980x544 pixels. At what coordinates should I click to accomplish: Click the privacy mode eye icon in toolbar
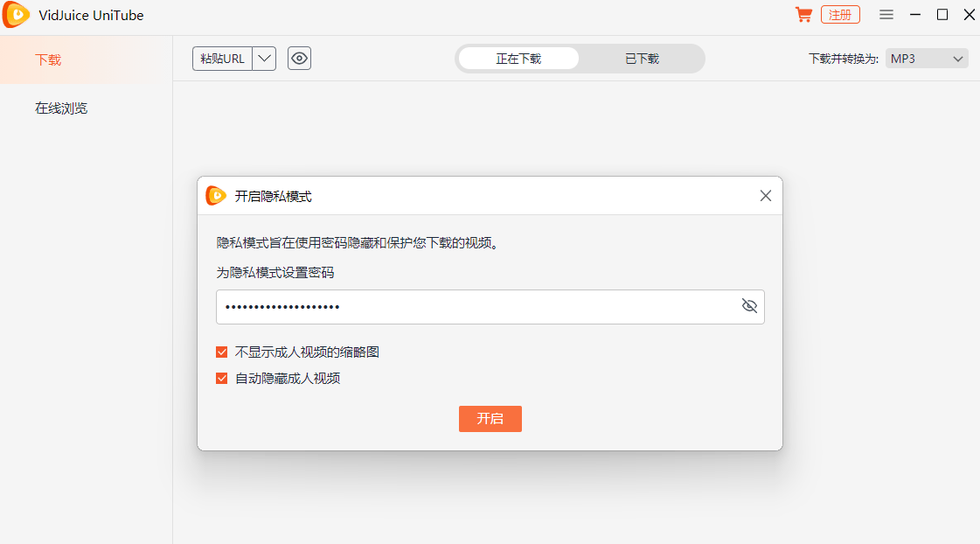tap(299, 59)
